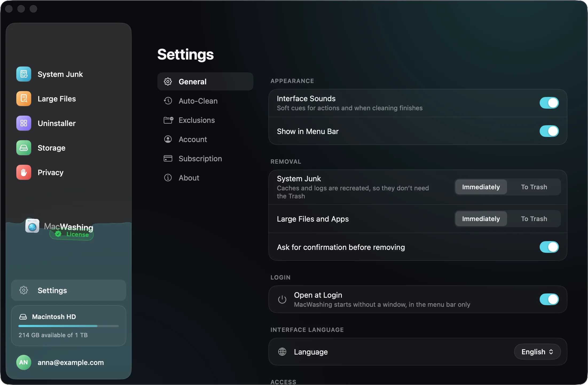
Task: Select Immediately for System Junk
Action: [x=481, y=187]
